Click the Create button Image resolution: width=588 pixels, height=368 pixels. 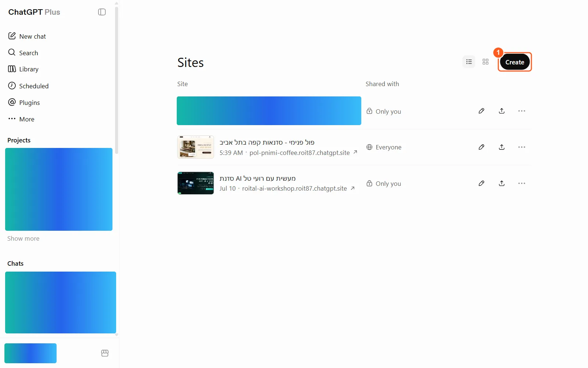click(x=514, y=62)
